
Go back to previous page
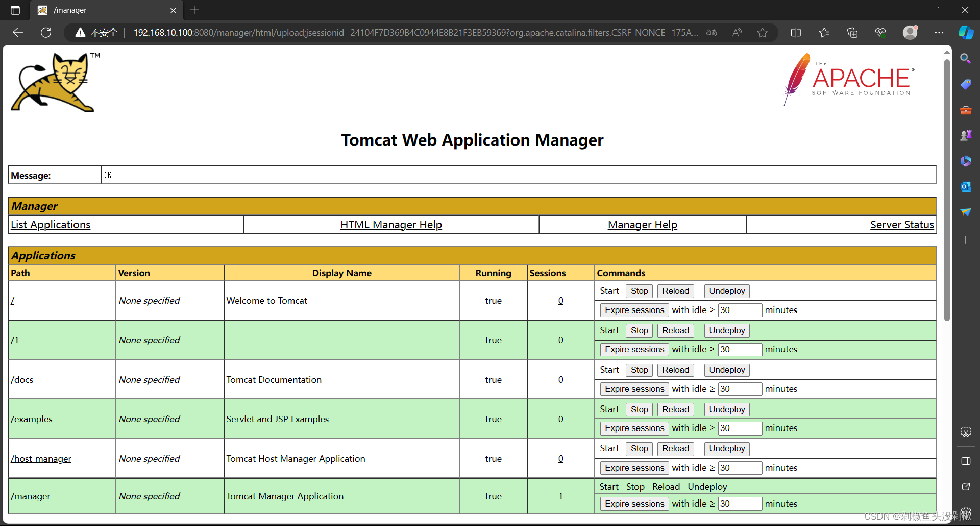point(18,33)
